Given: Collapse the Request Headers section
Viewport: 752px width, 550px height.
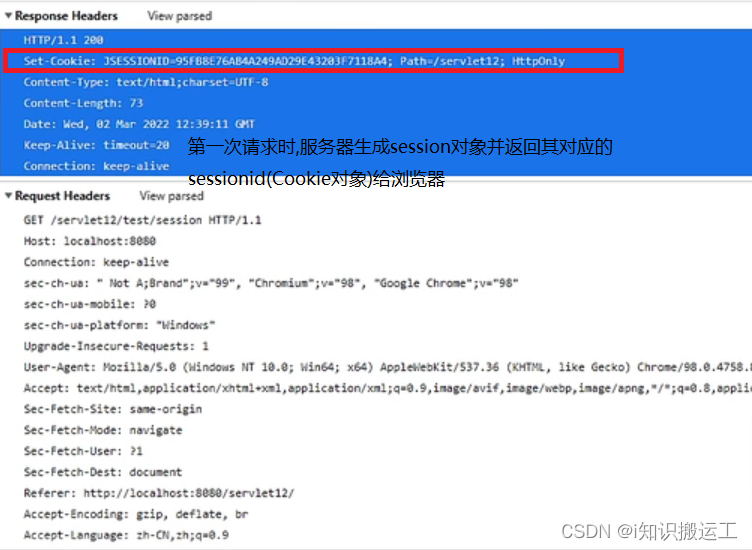Looking at the screenshot, I should click(x=8, y=196).
